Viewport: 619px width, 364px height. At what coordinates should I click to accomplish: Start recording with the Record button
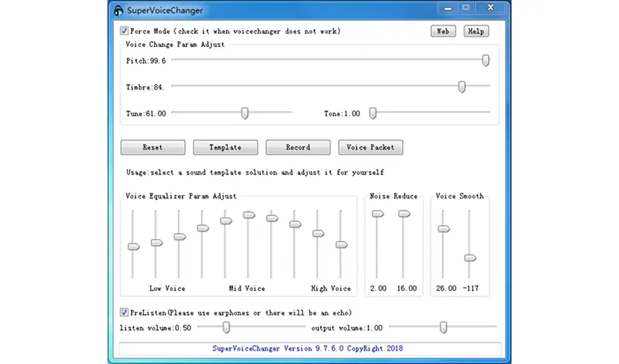pos(298,147)
